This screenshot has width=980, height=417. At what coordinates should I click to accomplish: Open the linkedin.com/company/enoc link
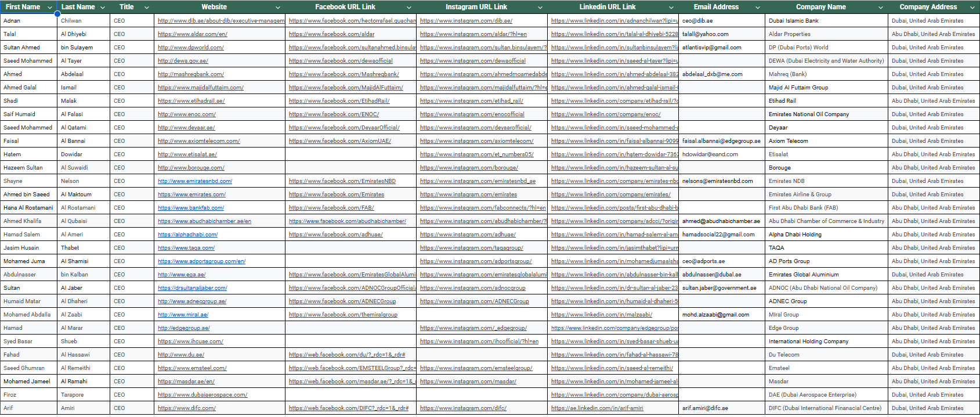click(606, 114)
